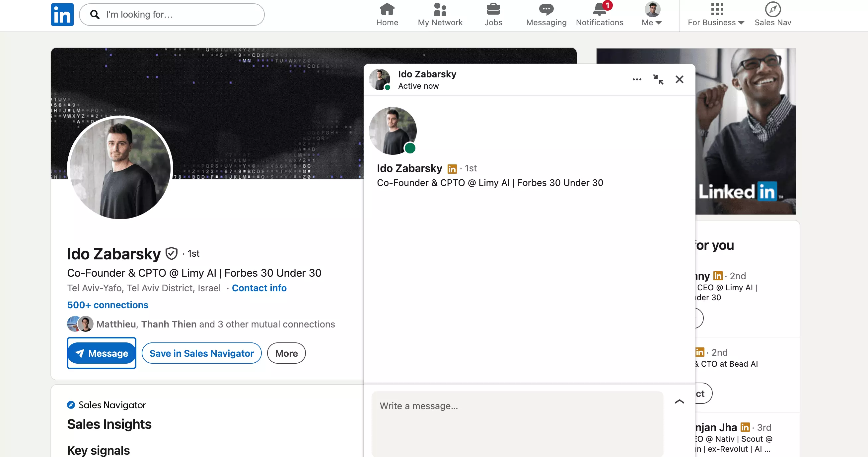The height and width of the screenshot is (457, 868).
Task: Click Save in Sales Navigator button
Action: tap(201, 353)
